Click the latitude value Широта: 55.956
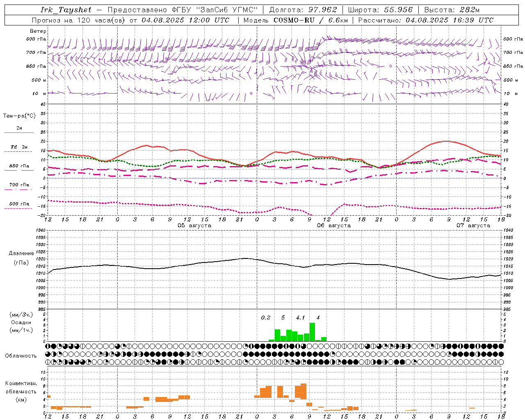Image resolution: width=525 pixels, height=420 pixels. coord(380,10)
